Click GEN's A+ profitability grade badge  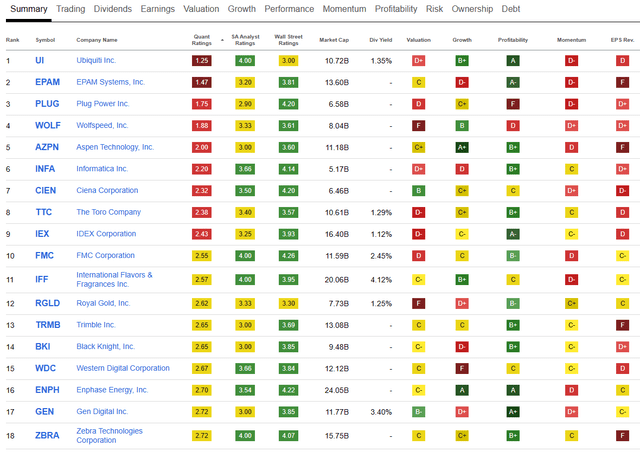click(513, 412)
